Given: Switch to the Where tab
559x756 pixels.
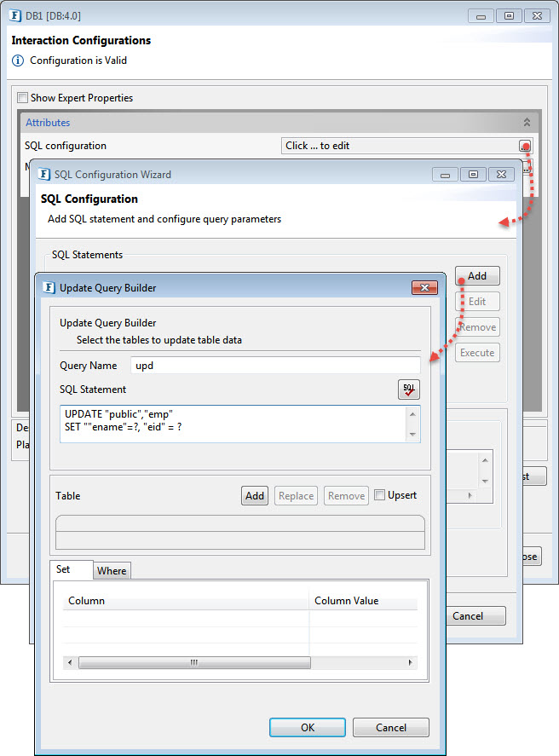Looking at the screenshot, I should 112,571.
